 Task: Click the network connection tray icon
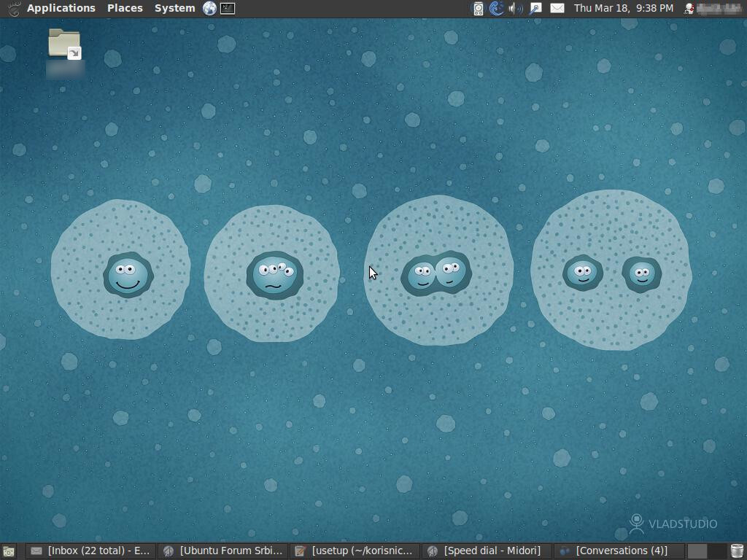(x=535, y=8)
